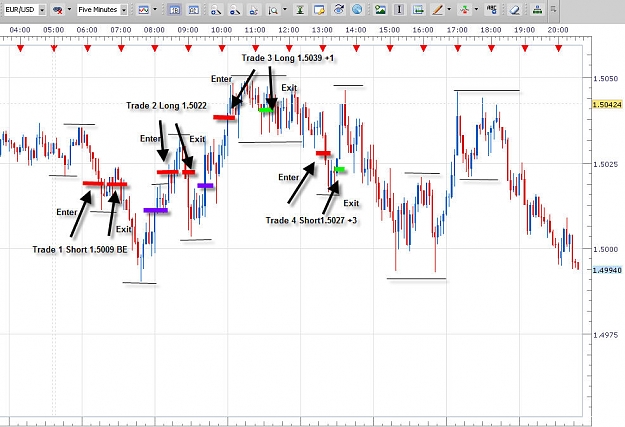Open the Five Minutes timeframe dropdown
This screenshot has height=427, width=625.
[124, 10]
